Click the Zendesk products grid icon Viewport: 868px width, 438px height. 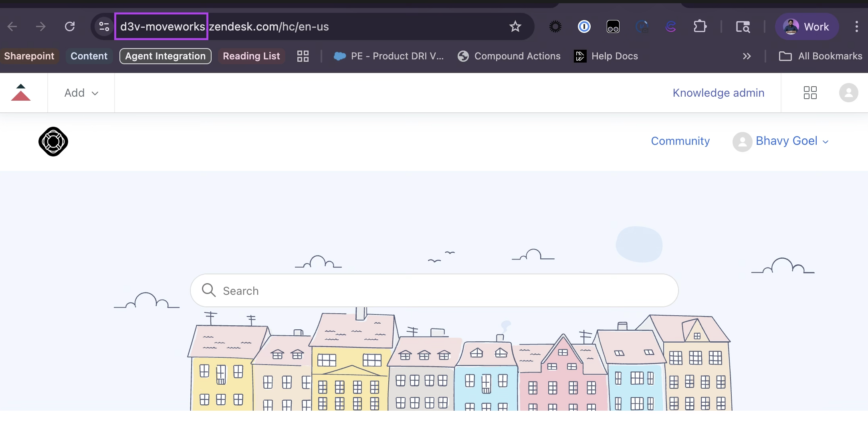[x=810, y=93]
